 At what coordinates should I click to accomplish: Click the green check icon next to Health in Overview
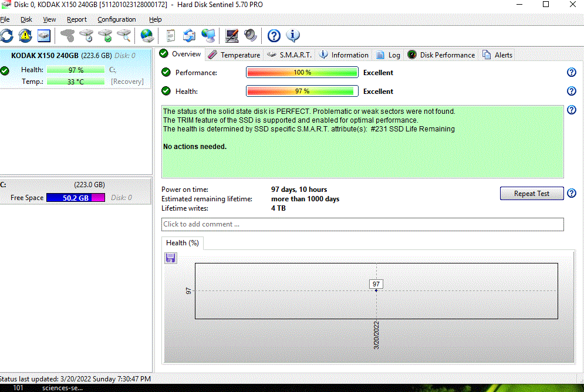166,91
